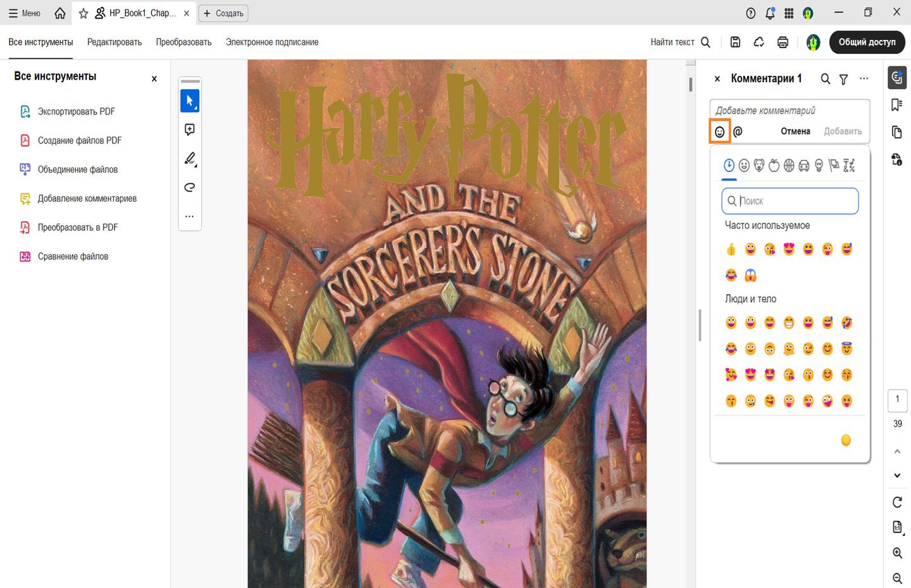Open the account avatar in the title bar
Viewport: 911px width, 588px height.
[808, 13]
